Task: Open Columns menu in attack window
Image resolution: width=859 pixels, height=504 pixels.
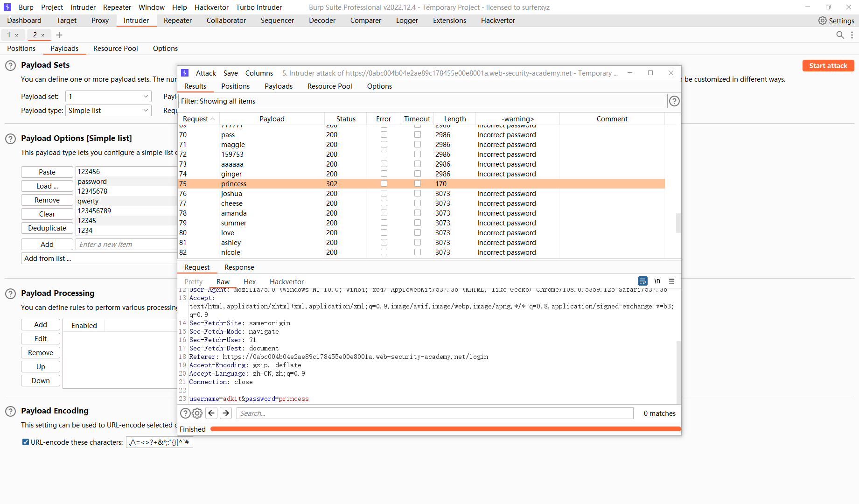Action: 259,73
